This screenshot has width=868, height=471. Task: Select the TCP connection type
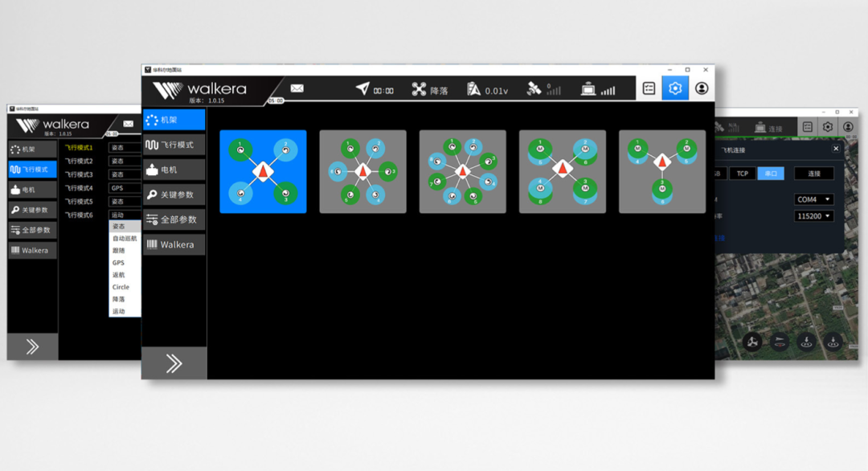click(x=742, y=174)
